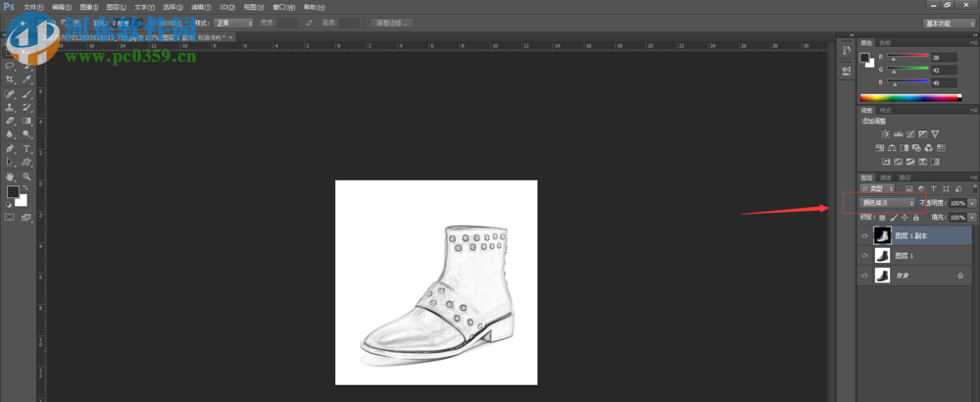Switch to the 色板 tab
The height and width of the screenshot is (402, 980).
885,42
